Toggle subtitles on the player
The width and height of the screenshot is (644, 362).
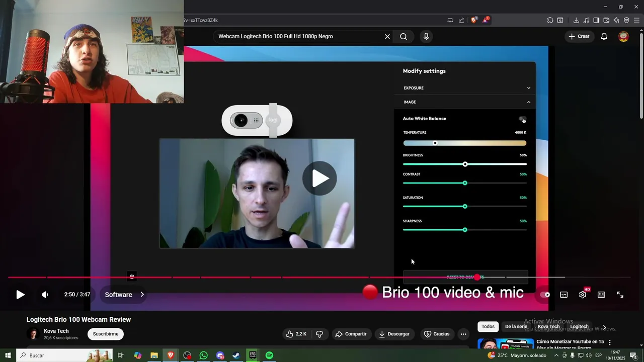(564, 295)
